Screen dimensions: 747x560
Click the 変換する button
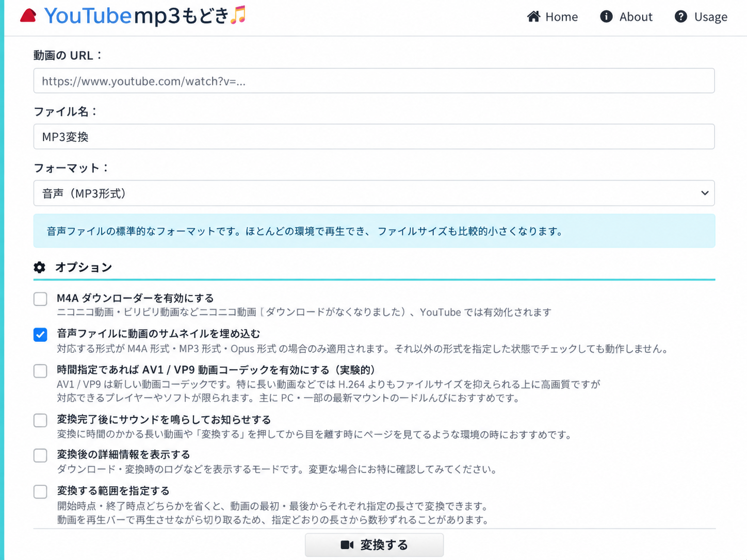(374, 545)
